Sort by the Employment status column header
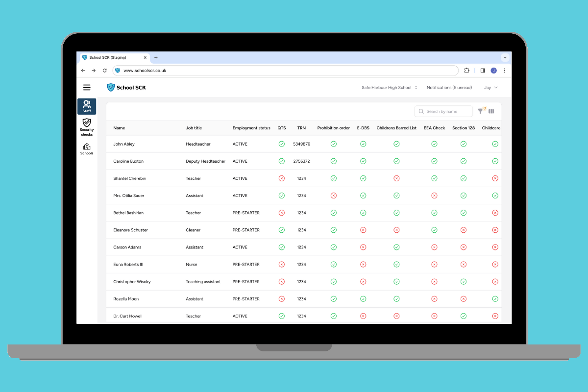Viewport: 588px width, 392px height. tap(251, 128)
